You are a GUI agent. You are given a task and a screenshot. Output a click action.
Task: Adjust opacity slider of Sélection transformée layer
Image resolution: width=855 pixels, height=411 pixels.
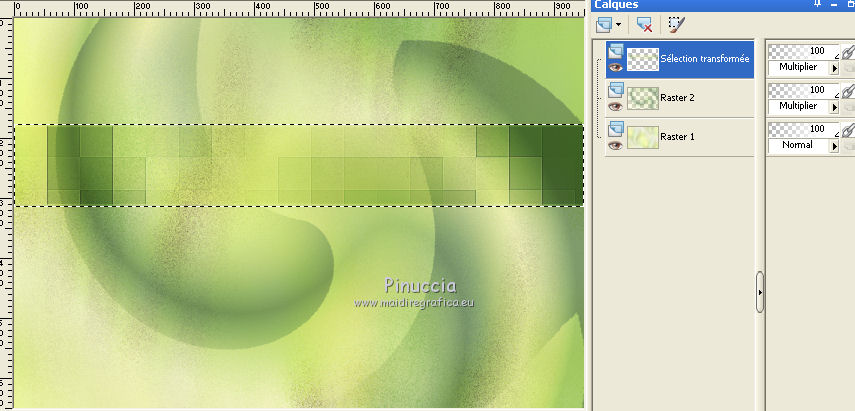pyautogui.click(x=803, y=51)
